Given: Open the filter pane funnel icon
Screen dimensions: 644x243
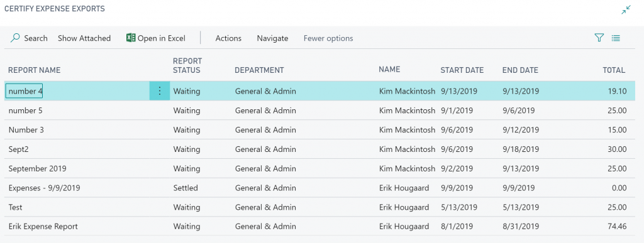Looking at the screenshot, I should [599, 38].
